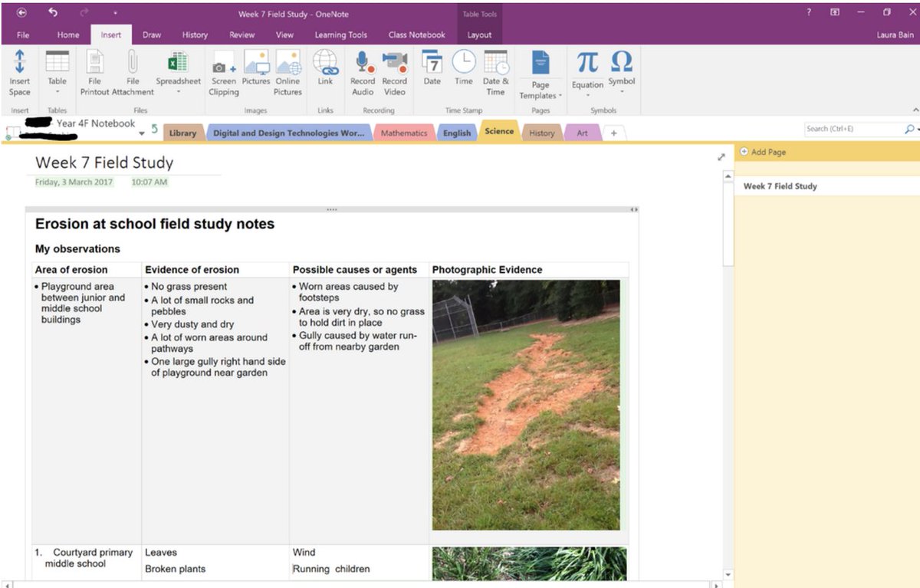920x588 pixels.
Task: Open the Learning Tools tab
Action: pos(340,34)
